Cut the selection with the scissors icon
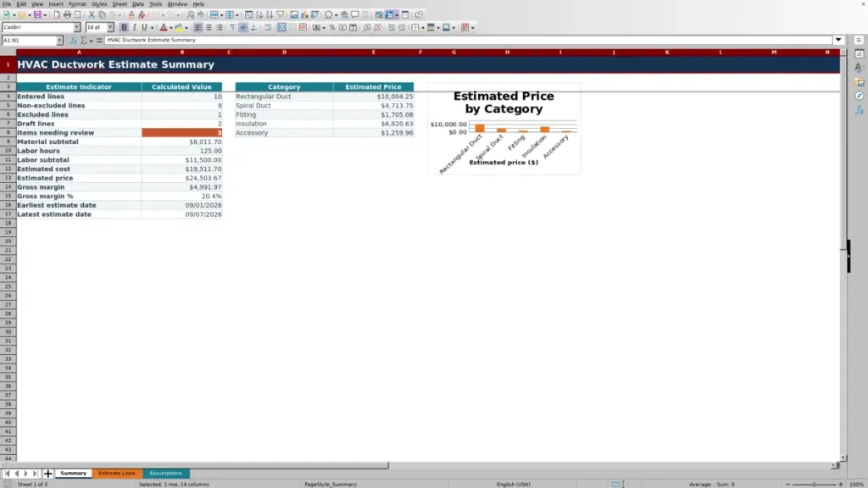868x488 pixels. click(x=92, y=15)
